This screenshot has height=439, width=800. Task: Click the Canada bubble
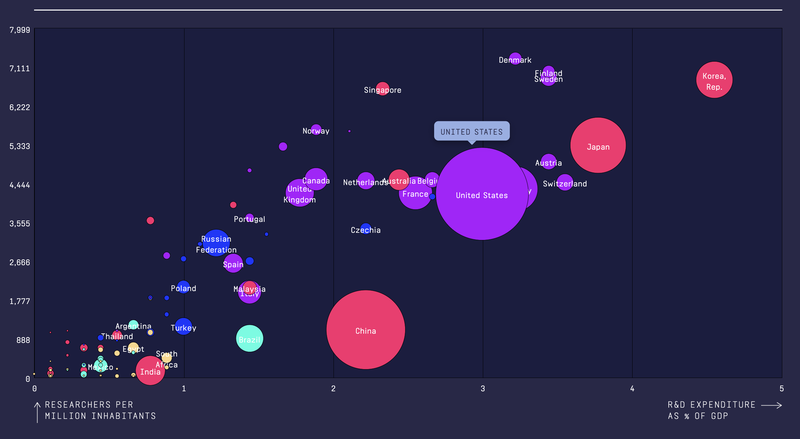[316, 179]
